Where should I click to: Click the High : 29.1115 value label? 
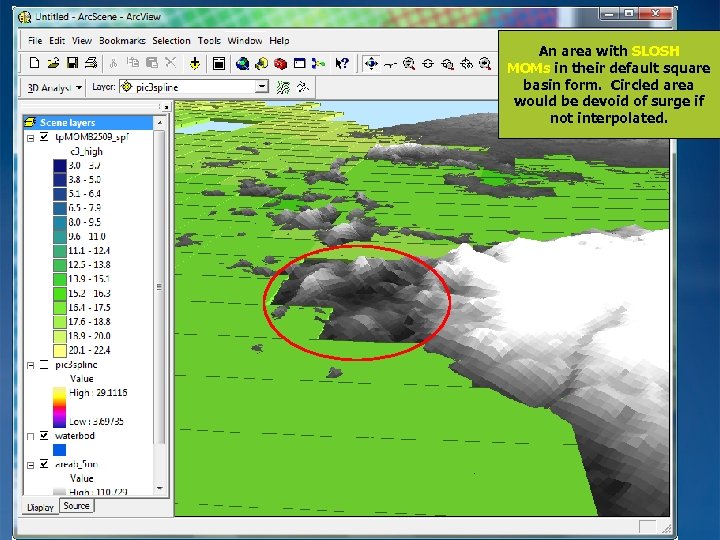point(98,393)
